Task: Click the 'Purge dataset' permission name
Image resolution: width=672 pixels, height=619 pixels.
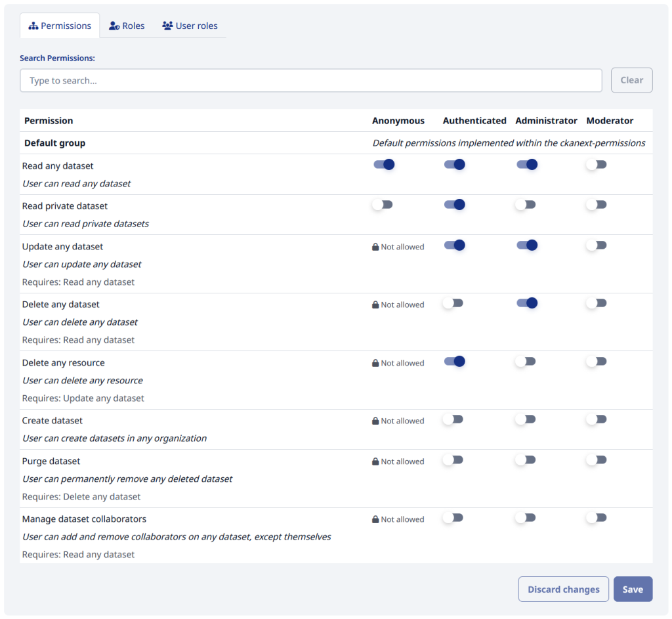Action: pos(51,461)
